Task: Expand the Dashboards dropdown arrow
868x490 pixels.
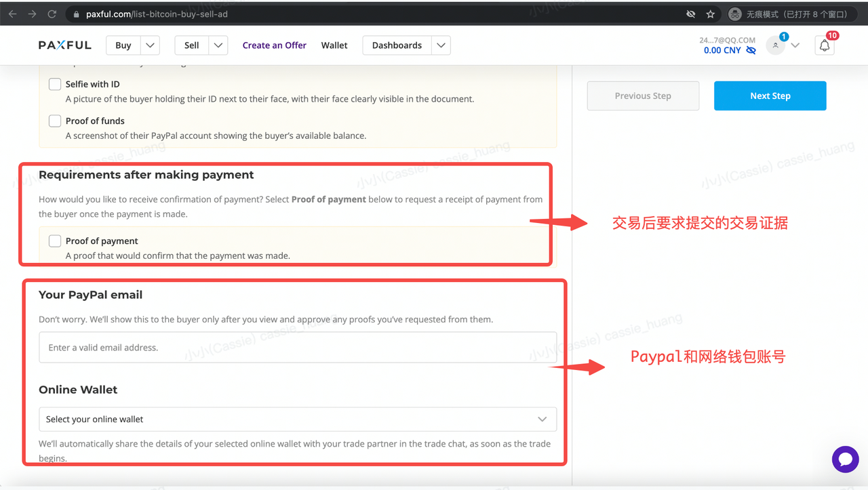Action: coord(441,45)
